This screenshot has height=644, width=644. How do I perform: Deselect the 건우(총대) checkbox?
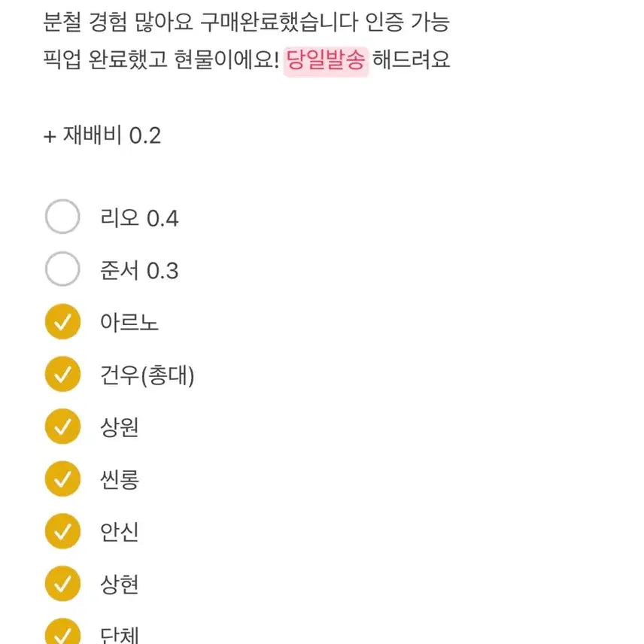click(x=62, y=374)
